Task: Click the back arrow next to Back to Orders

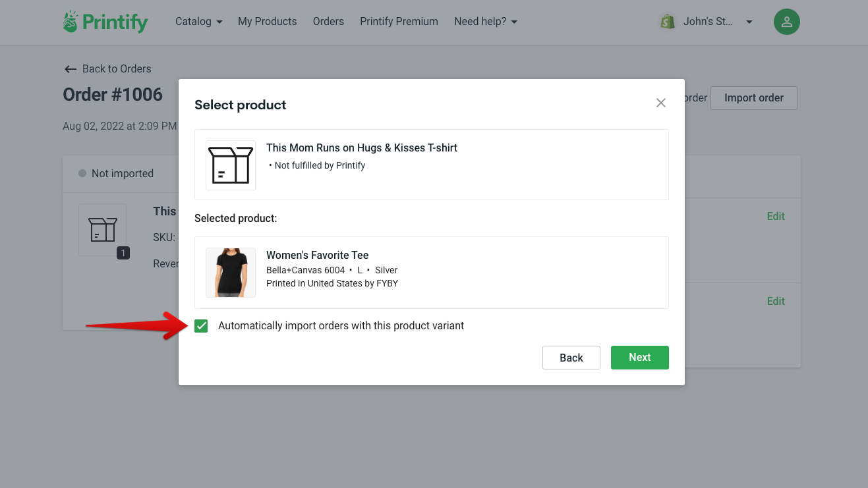Action: pyautogui.click(x=71, y=69)
